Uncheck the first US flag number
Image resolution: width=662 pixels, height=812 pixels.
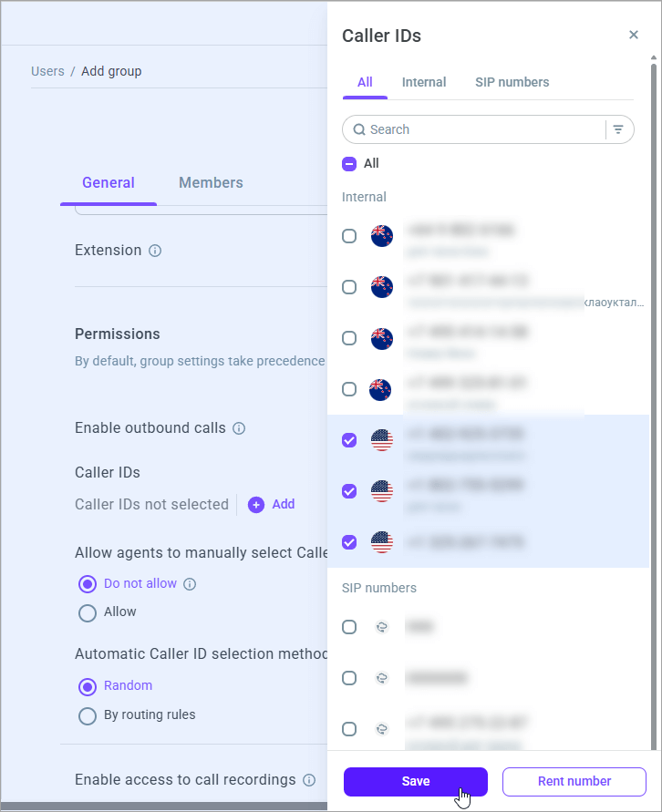pos(349,440)
